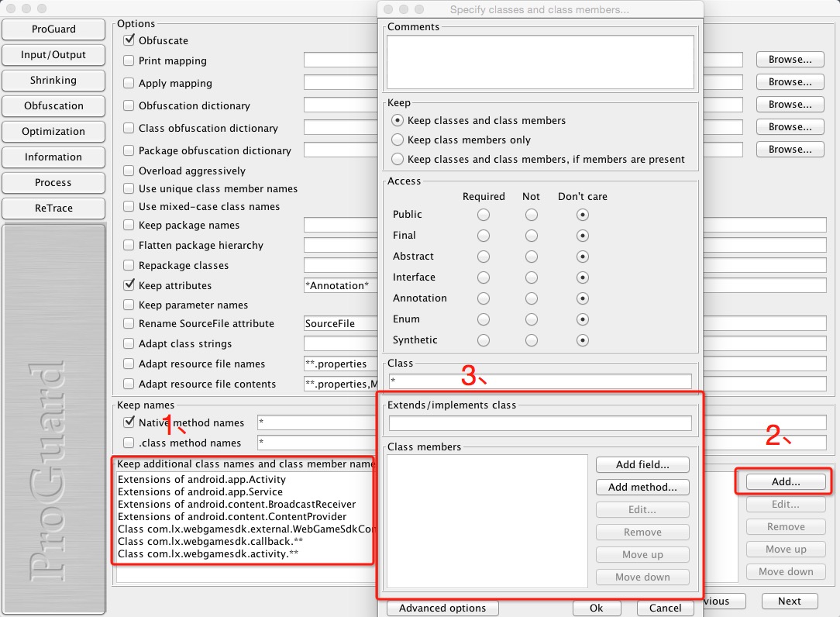Enable Apply mapping option
Screen dimensions: 840x617
[x=129, y=83]
